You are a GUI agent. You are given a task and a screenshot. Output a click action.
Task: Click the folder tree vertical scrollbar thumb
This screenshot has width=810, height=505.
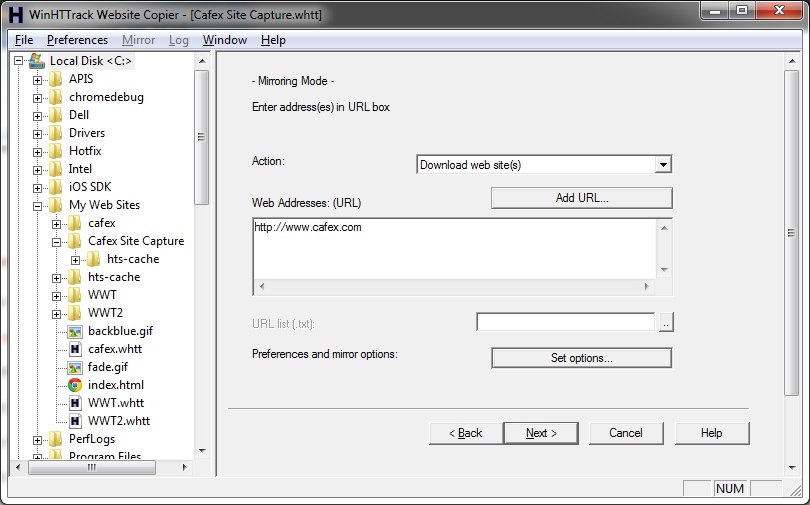coord(201,137)
